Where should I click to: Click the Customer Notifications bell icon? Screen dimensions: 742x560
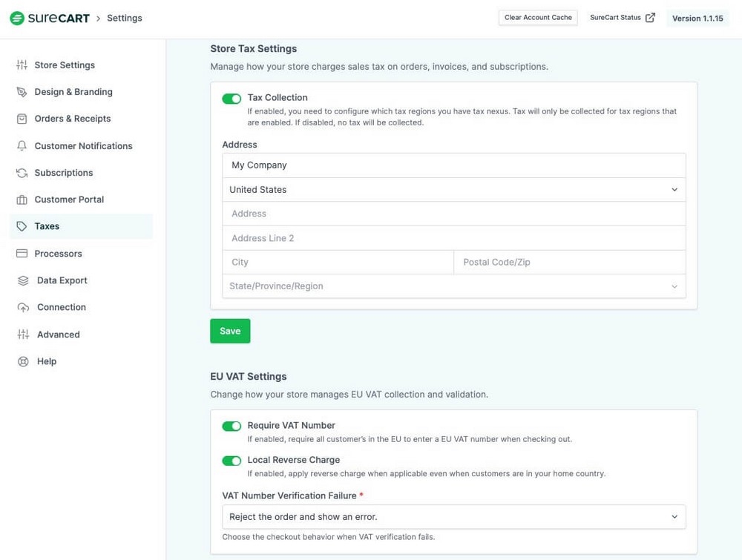point(22,145)
